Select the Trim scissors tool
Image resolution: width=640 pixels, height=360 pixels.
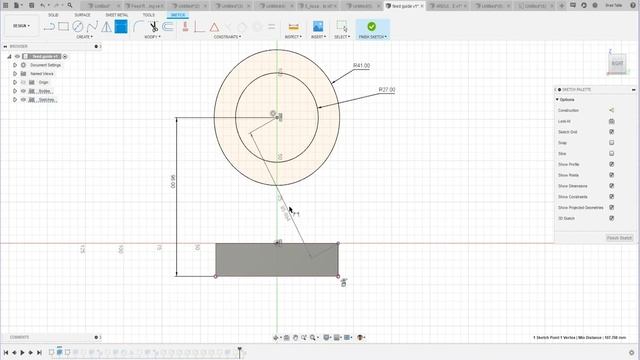153,27
